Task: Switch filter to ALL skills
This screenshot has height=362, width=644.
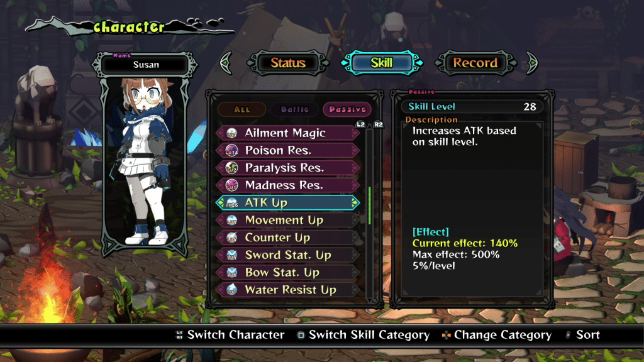Action: pyautogui.click(x=242, y=109)
